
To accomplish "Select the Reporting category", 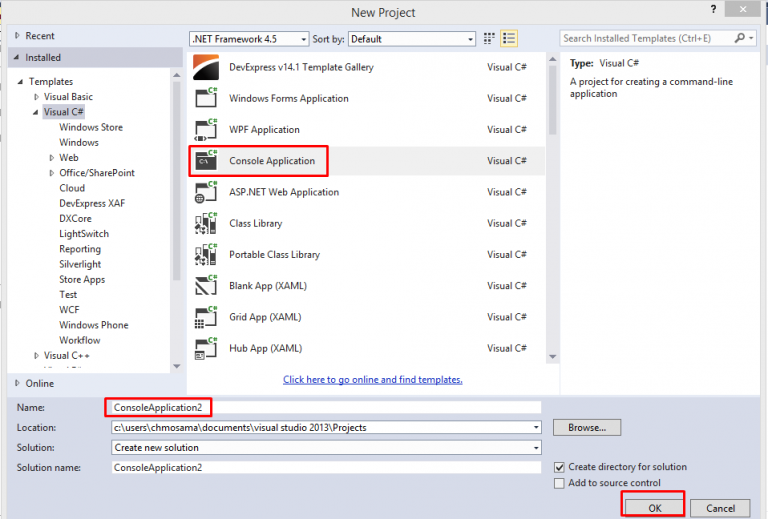I will point(80,249).
